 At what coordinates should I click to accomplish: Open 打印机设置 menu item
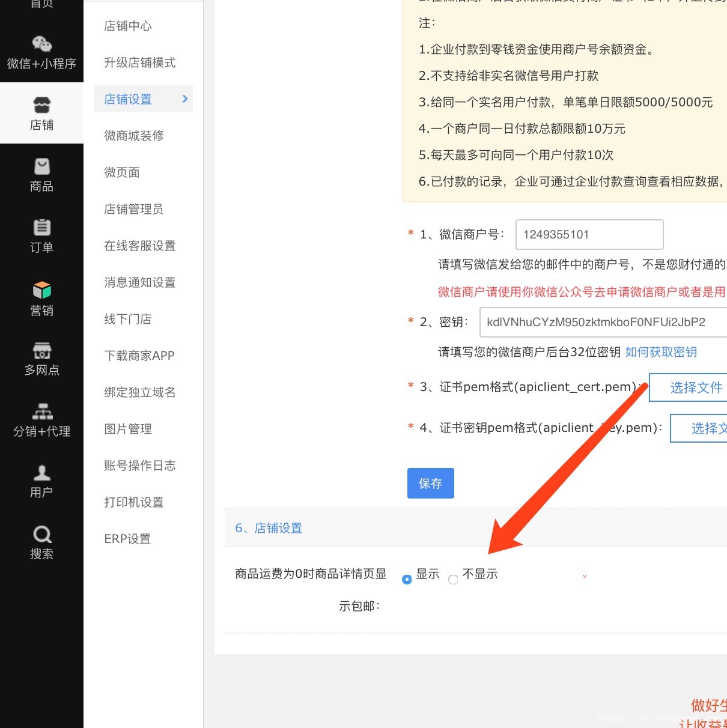[x=134, y=502]
